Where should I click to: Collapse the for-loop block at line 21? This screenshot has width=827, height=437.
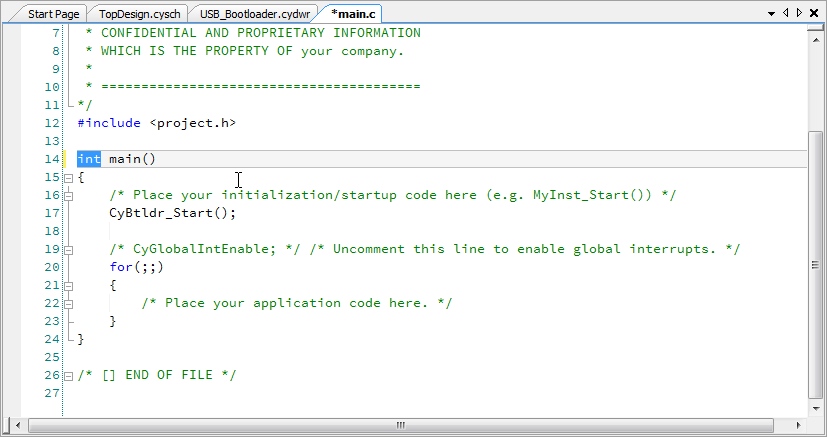[68, 286]
